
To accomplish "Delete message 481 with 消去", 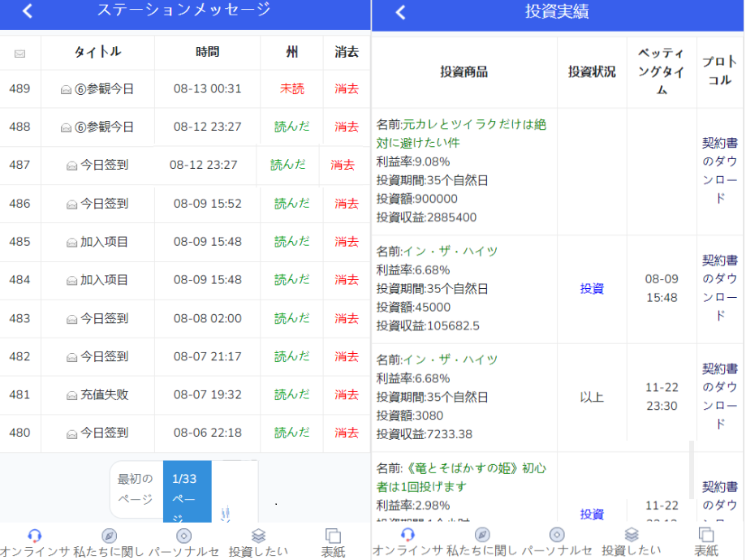I will click(347, 394).
